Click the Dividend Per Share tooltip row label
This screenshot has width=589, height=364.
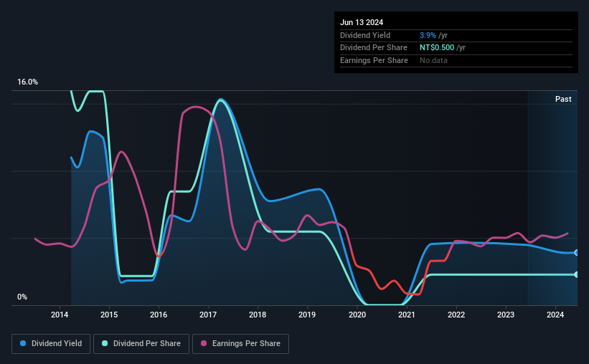point(373,48)
